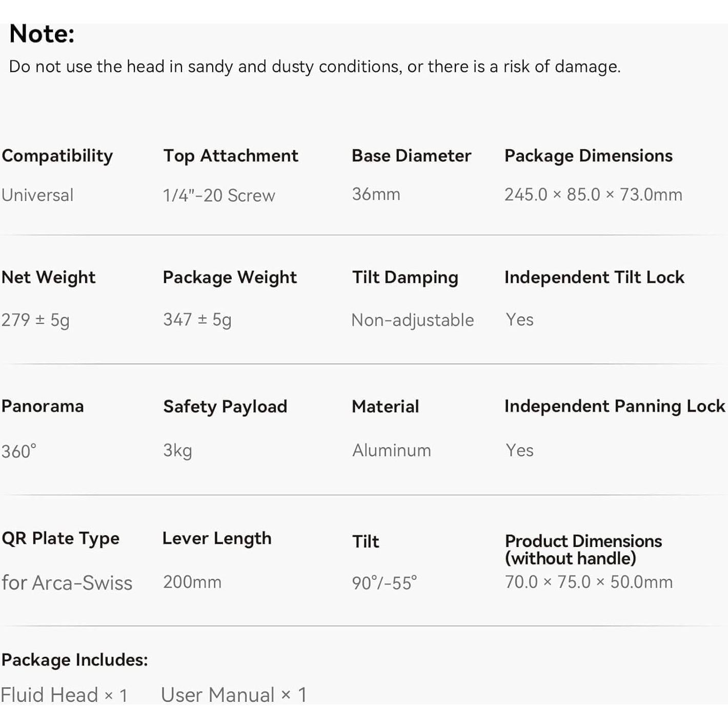
Task: Select the Compatibility label
Action: (x=57, y=156)
